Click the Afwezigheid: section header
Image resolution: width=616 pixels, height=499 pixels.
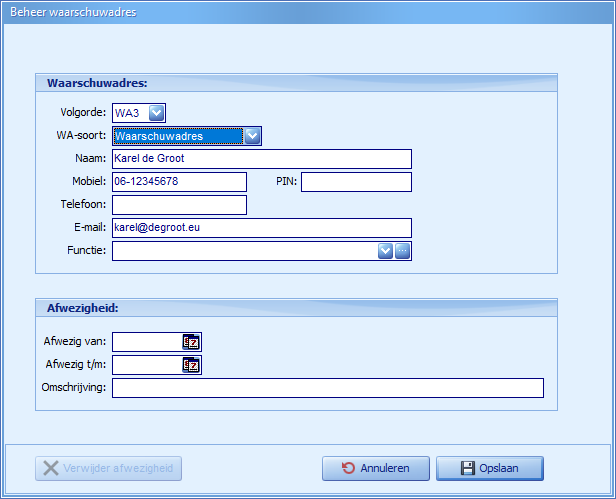297,308
